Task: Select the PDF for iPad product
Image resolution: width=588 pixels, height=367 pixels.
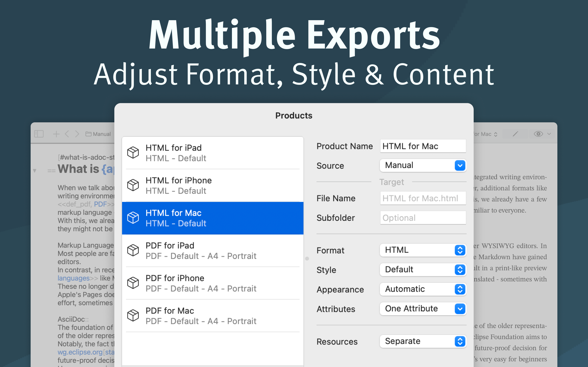Action: click(213, 251)
